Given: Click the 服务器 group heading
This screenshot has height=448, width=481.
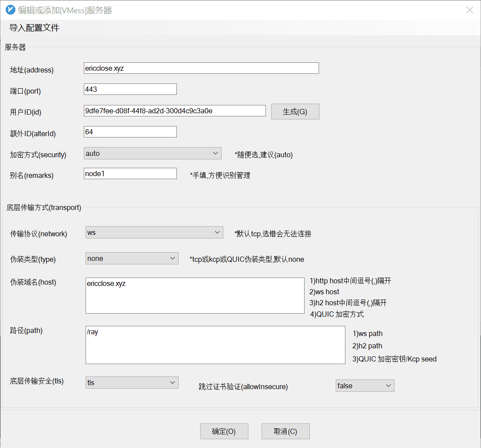Looking at the screenshot, I should pyautogui.click(x=15, y=47).
